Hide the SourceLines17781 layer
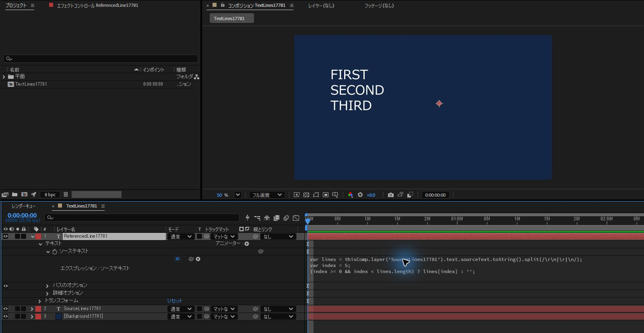This screenshot has width=644, height=333. click(x=6, y=309)
